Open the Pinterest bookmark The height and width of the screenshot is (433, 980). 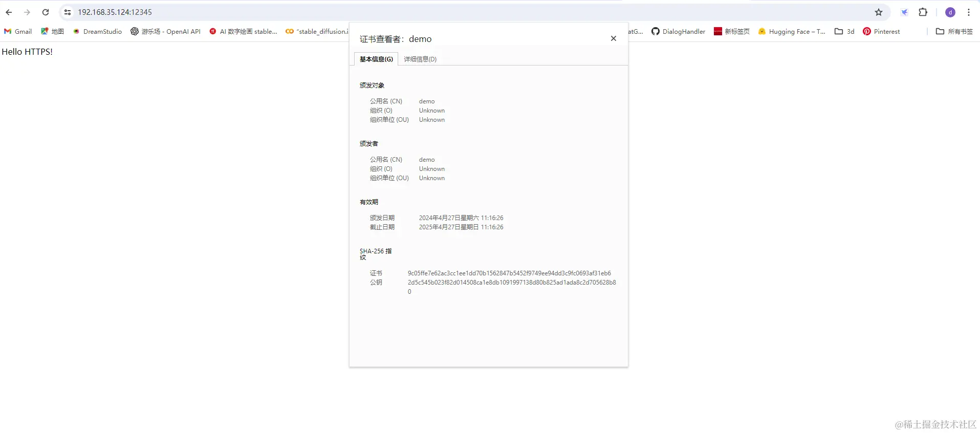click(881, 31)
